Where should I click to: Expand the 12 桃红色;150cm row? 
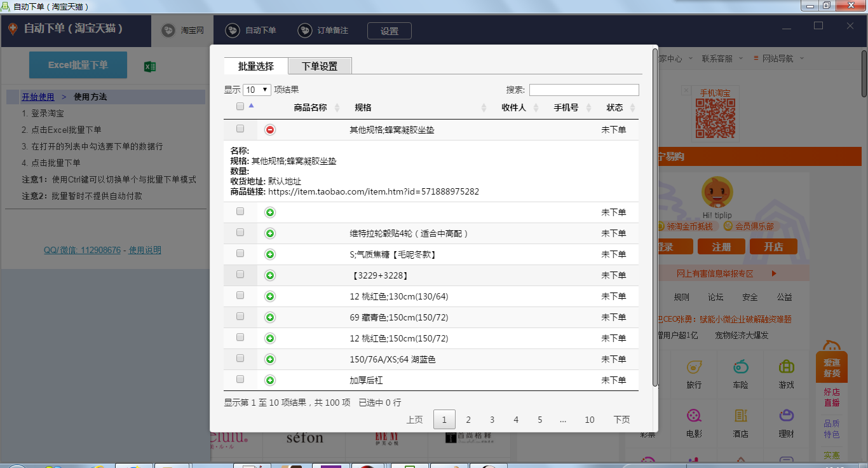click(270, 338)
